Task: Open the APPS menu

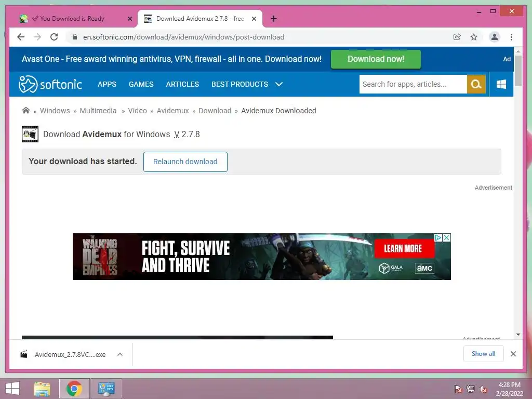Action: 107,84
